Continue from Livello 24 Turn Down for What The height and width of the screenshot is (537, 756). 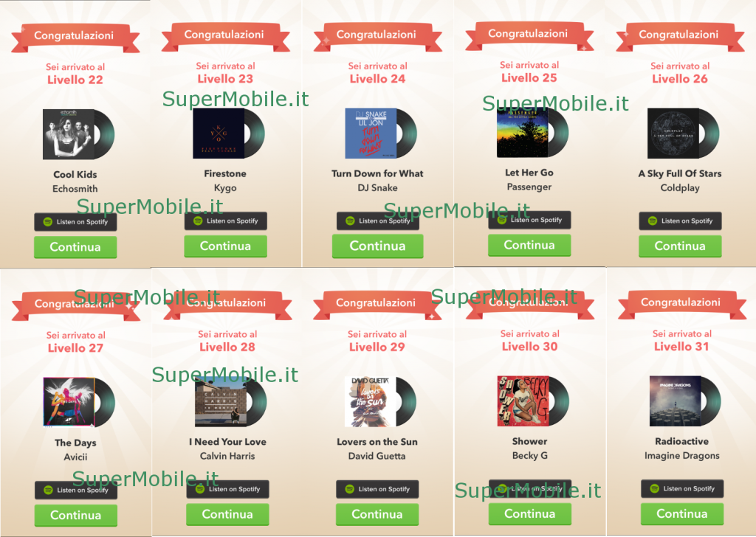[377, 246]
